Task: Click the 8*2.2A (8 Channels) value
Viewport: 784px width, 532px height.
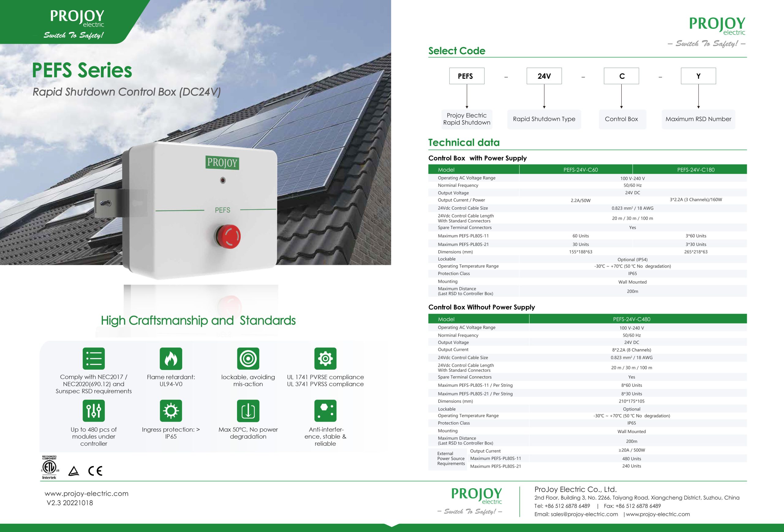Action: 631,350
